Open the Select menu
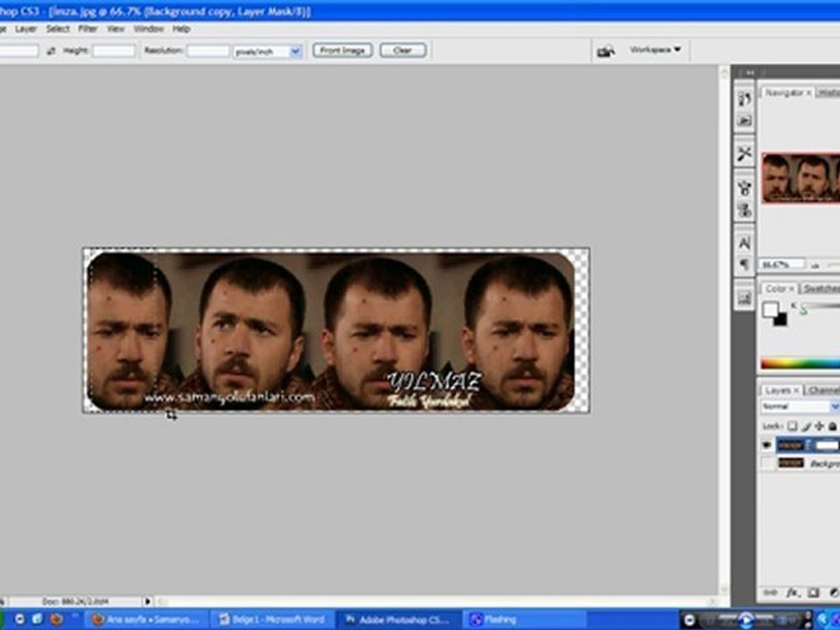 pyautogui.click(x=58, y=29)
